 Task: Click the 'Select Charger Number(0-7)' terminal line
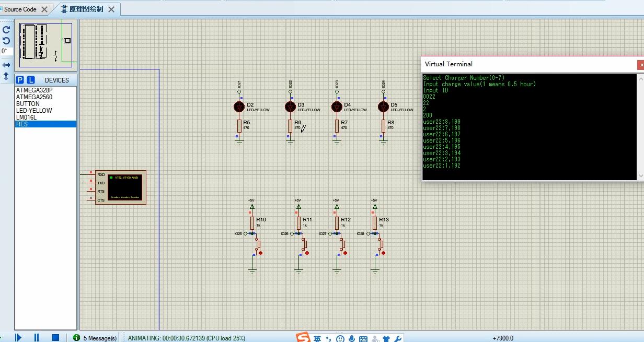point(464,78)
